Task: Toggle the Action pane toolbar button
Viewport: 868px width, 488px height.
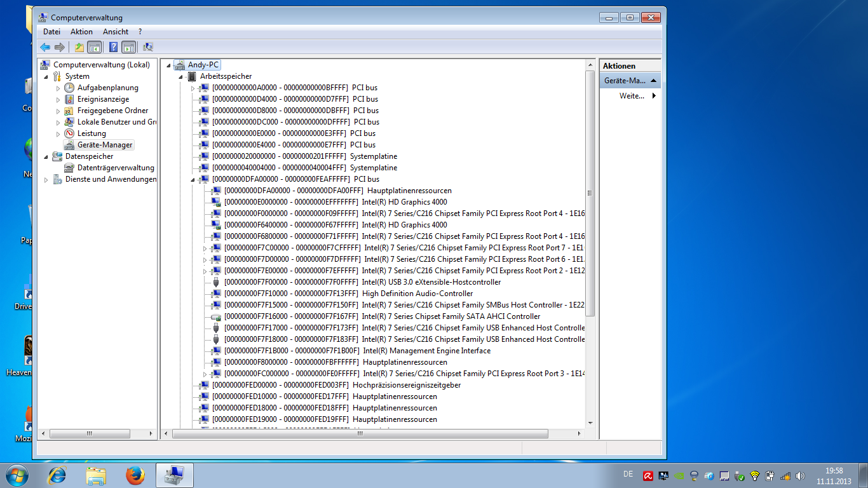Action: click(x=128, y=47)
